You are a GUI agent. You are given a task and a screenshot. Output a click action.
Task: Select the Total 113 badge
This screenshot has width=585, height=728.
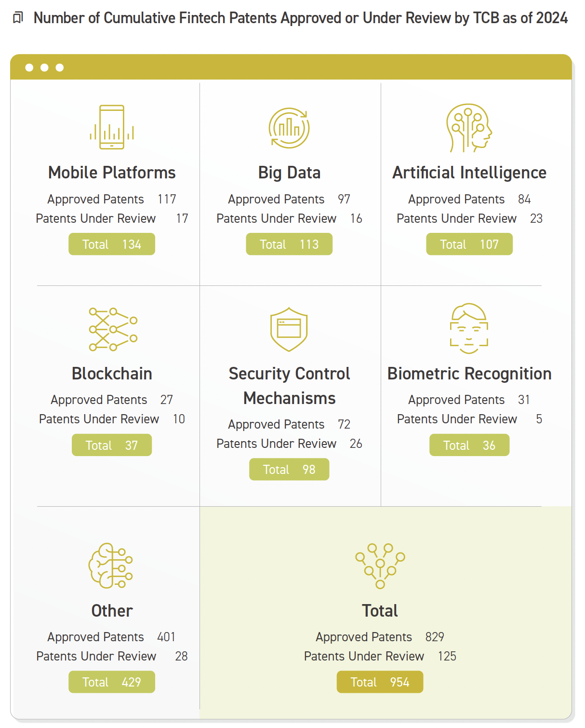[289, 244]
